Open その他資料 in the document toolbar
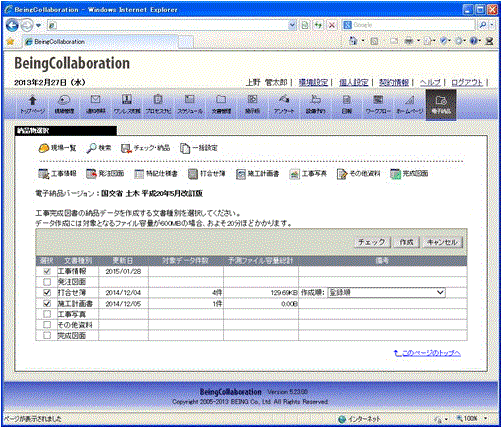The height and width of the screenshot is (428, 502). coord(358,173)
